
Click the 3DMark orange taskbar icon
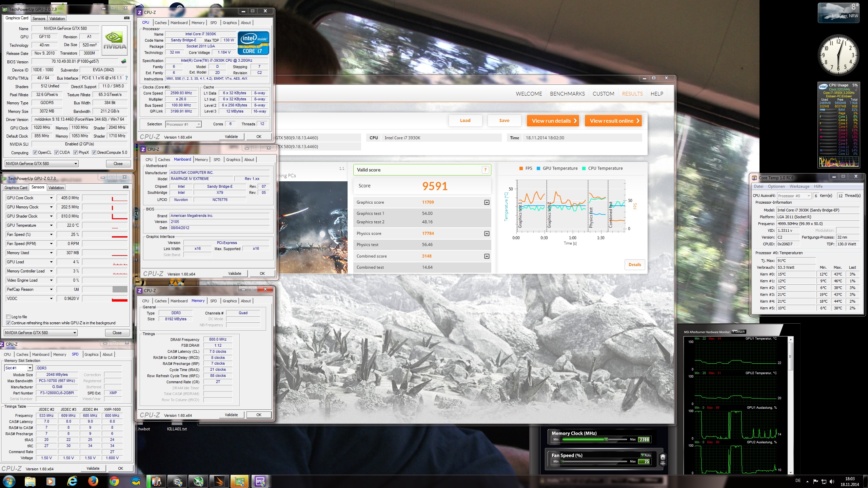(x=219, y=481)
